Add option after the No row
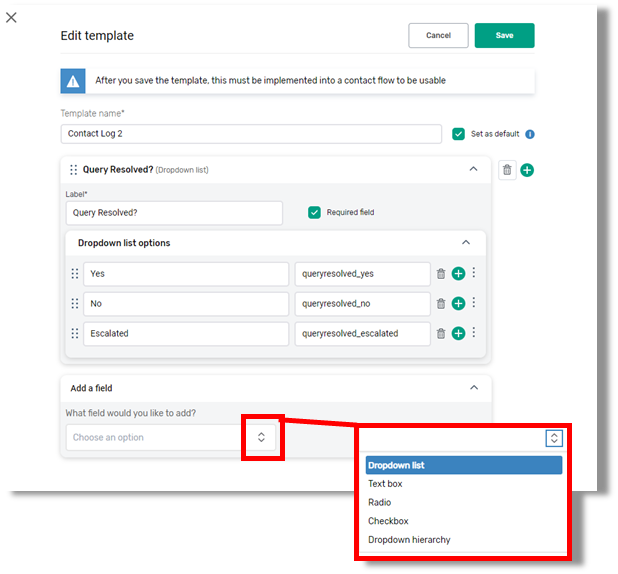 pyautogui.click(x=458, y=303)
